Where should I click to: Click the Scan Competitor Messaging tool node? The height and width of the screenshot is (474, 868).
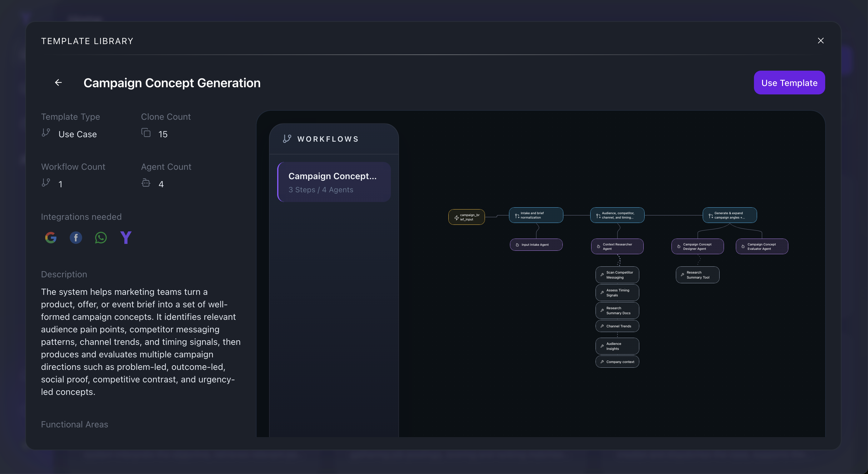coord(617,275)
